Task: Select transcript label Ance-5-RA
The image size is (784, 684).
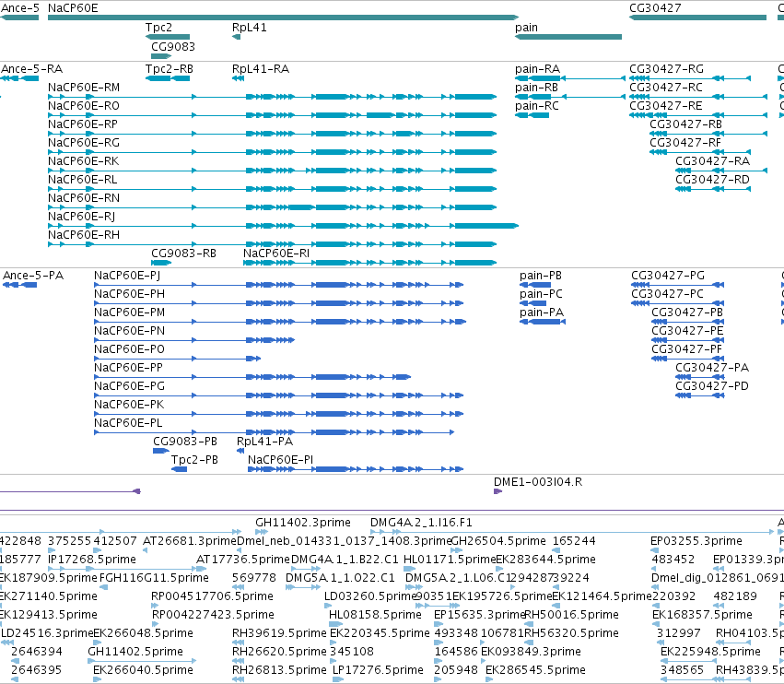Action: (x=32, y=69)
